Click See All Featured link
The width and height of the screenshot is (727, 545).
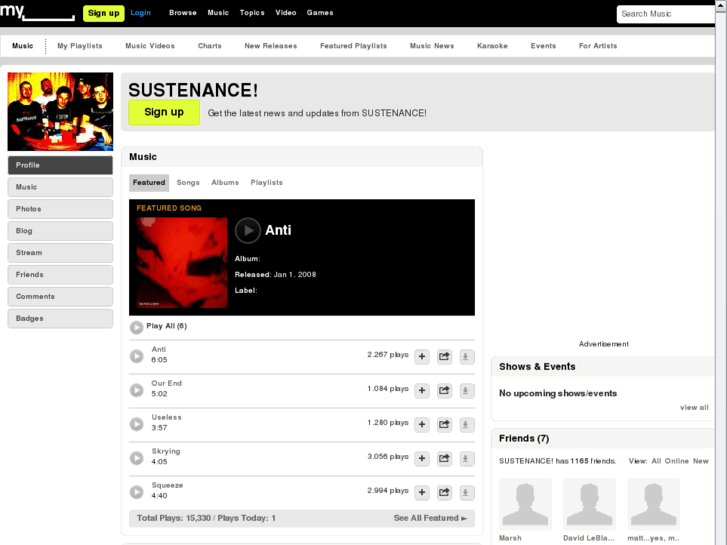pos(430,518)
